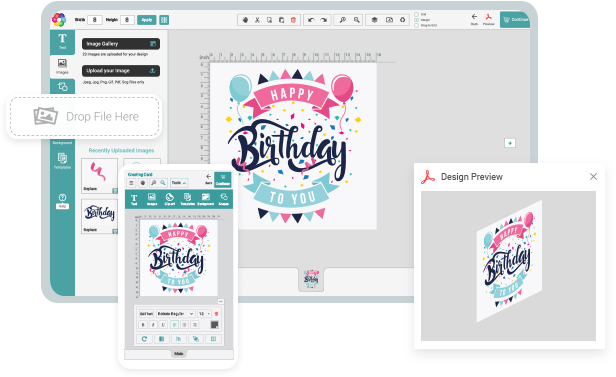The image size is (616, 377).
Task: Click the colorful app logo
Action: 59,20
